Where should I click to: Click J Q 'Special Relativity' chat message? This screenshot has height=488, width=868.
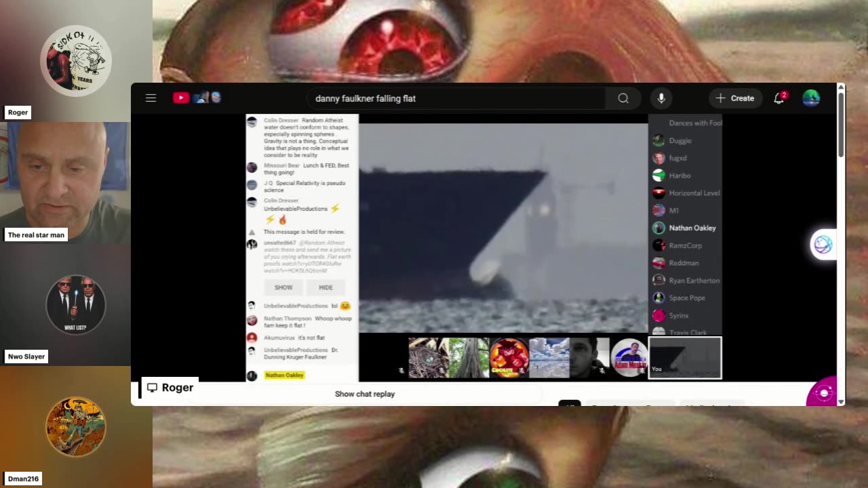point(304,186)
